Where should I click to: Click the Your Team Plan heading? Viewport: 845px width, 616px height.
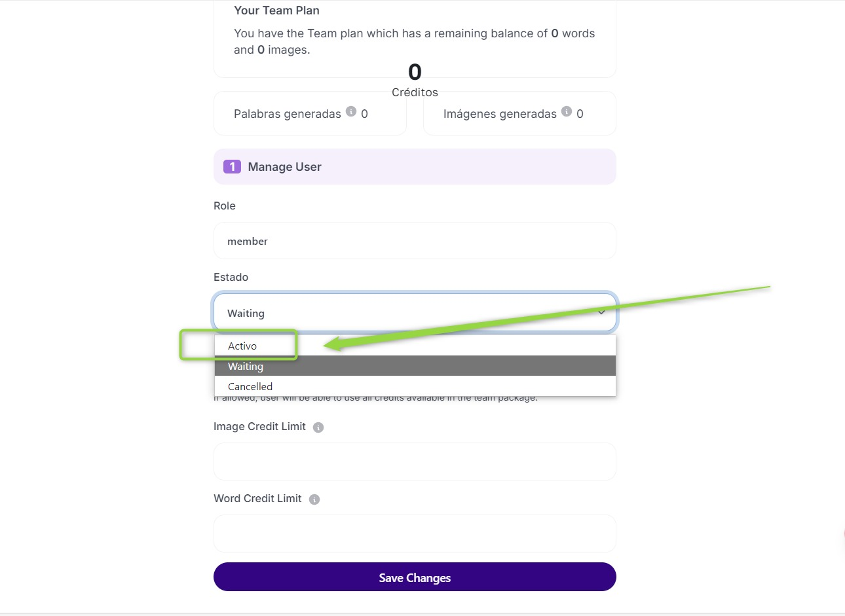276,10
